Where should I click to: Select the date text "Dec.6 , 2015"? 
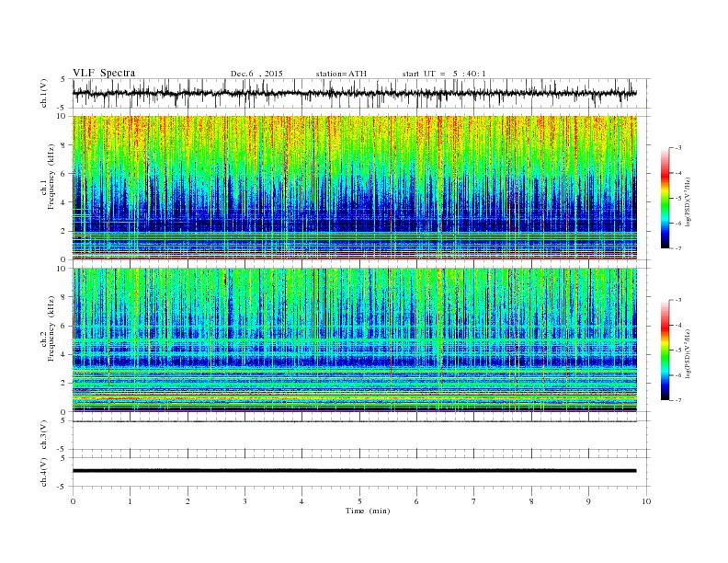point(256,74)
